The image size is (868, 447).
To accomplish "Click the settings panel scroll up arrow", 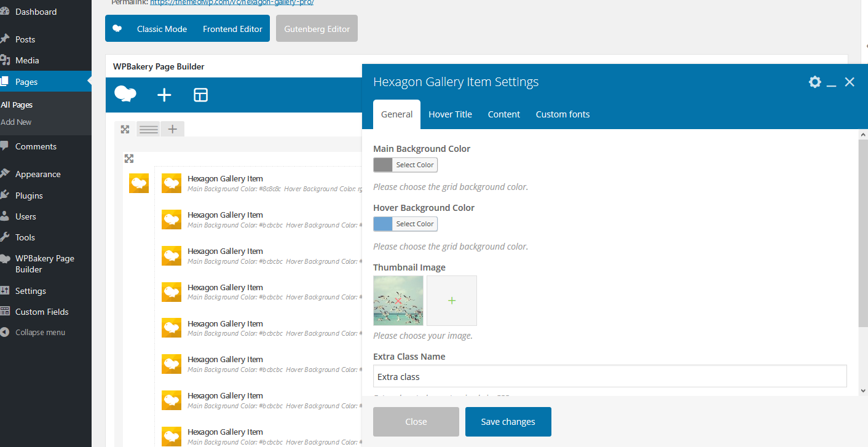I will 863,134.
